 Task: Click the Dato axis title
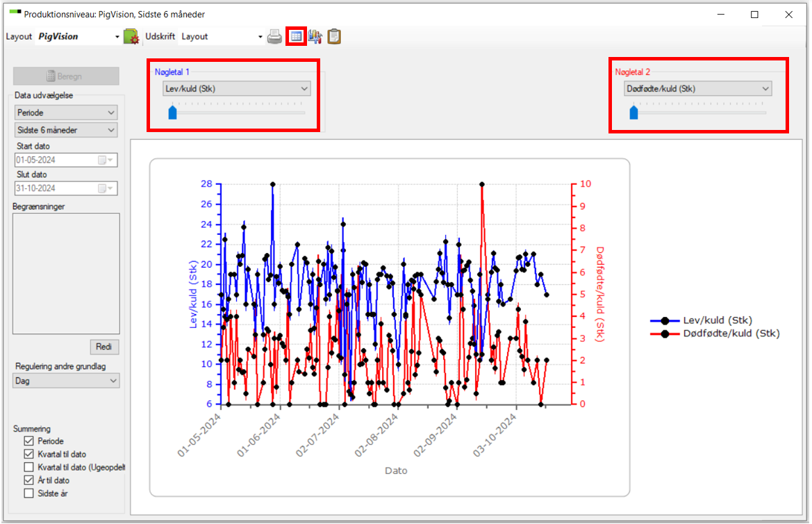click(x=396, y=470)
